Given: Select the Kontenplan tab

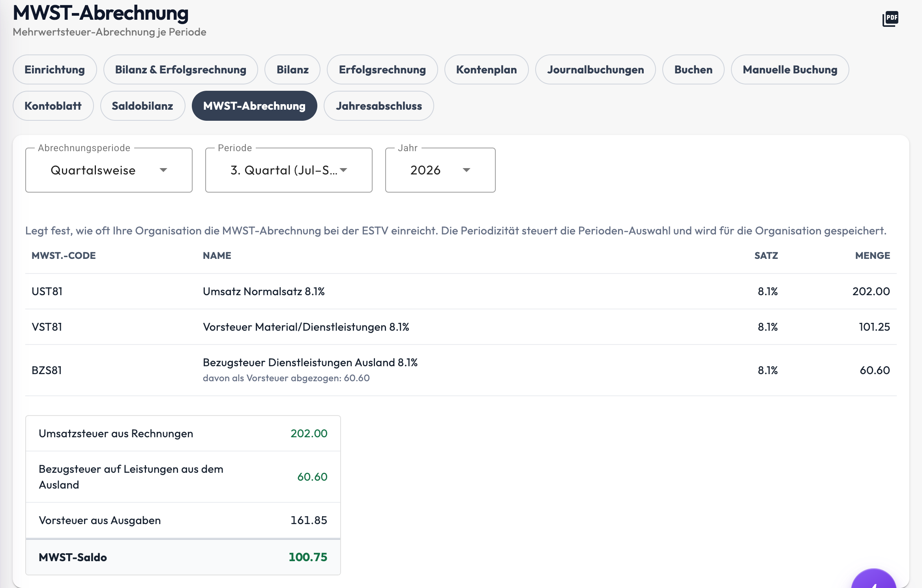Looking at the screenshot, I should click(x=486, y=69).
